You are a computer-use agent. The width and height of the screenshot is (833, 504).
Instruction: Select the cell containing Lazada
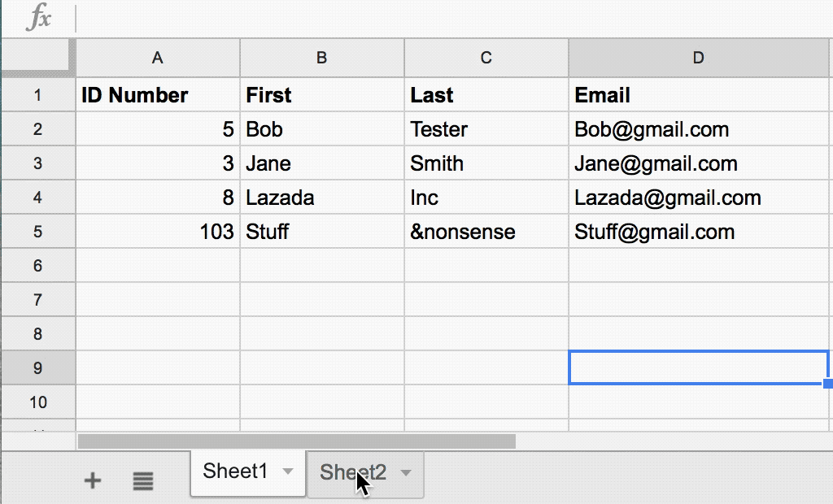click(322, 198)
